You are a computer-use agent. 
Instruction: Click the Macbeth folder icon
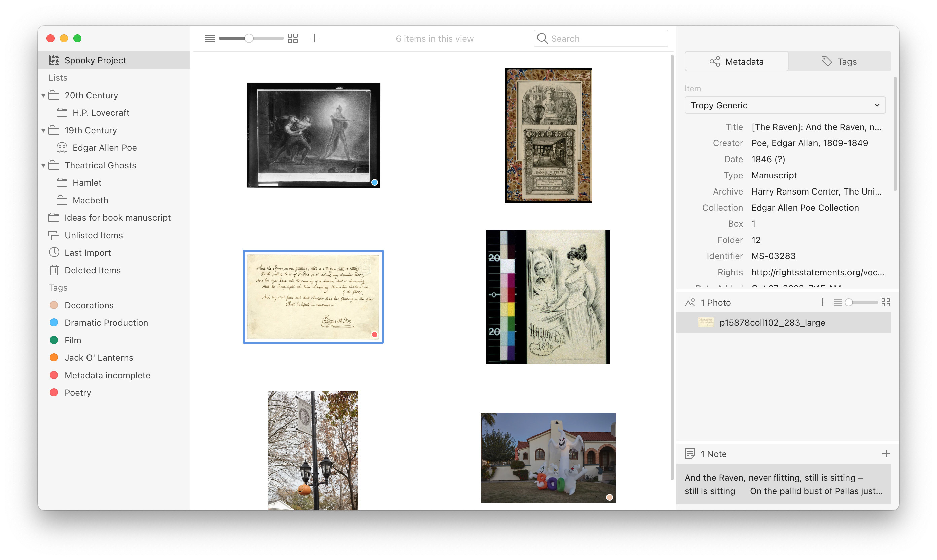pos(62,200)
